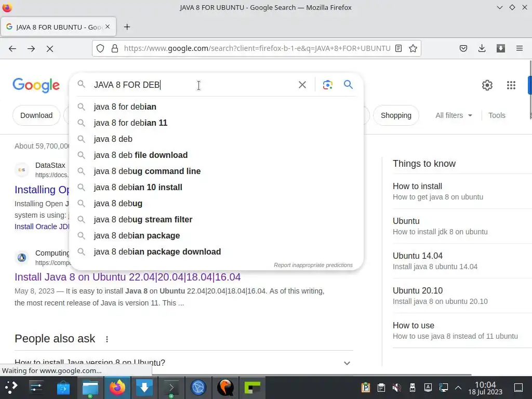The width and height of the screenshot is (532, 399).
Task: Click the browser address bar URL
Action: [x=257, y=48]
